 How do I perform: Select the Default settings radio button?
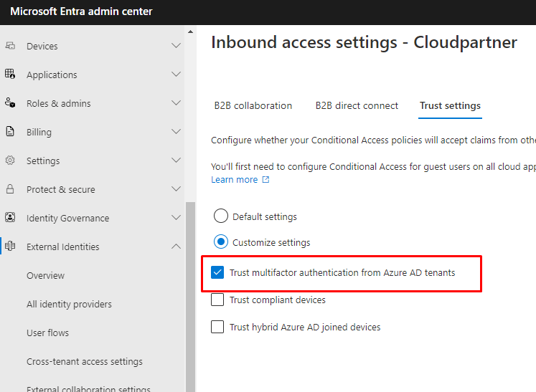click(x=221, y=216)
